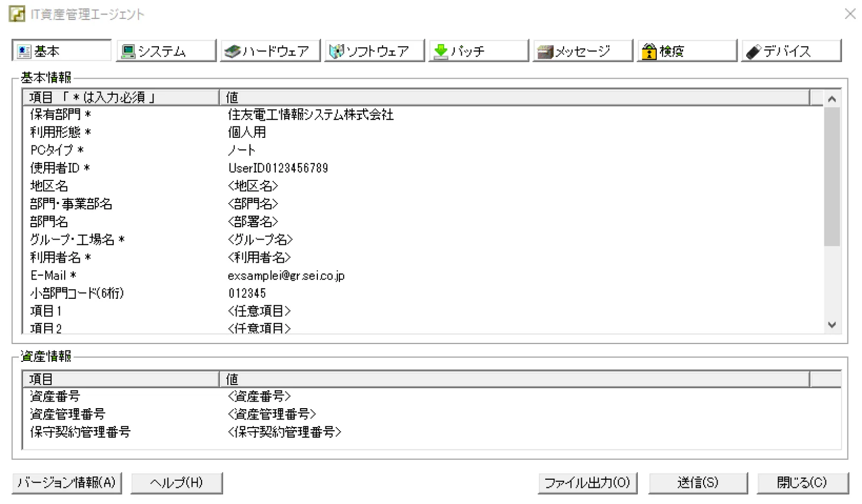Image resolution: width=862 pixels, height=504 pixels.
Task: Click the exsamplei@gr.sei.co.jp value
Action: (x=286, y=276)
